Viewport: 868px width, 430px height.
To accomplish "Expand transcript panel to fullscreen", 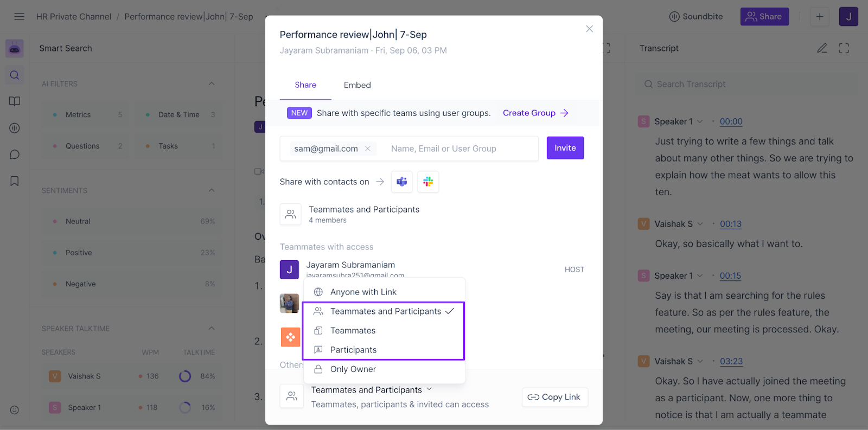I will click(844, 48).
